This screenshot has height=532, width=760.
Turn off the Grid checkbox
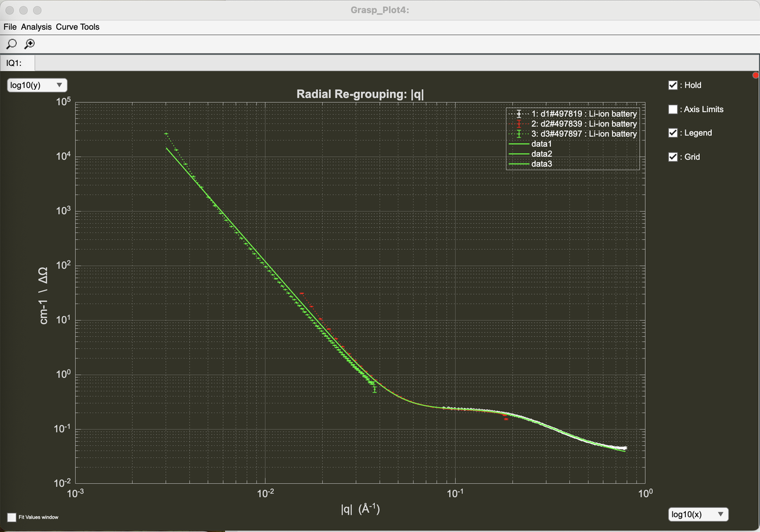673,157
